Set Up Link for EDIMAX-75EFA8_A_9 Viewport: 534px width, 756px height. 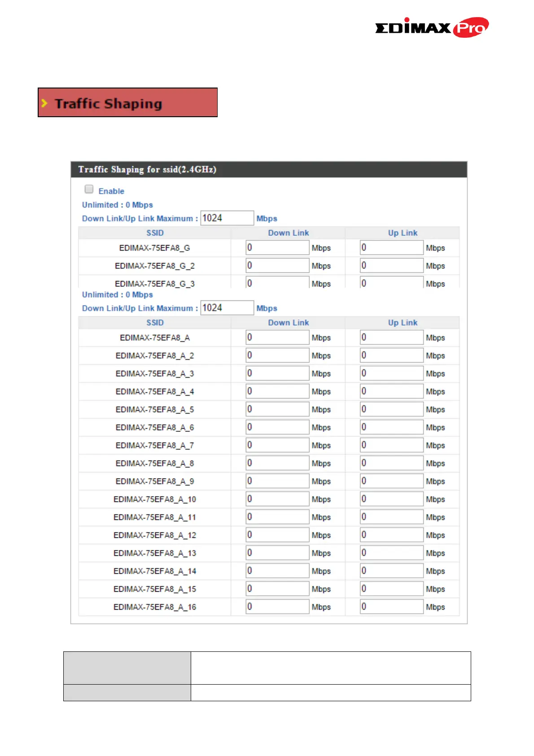pos(392,481)
